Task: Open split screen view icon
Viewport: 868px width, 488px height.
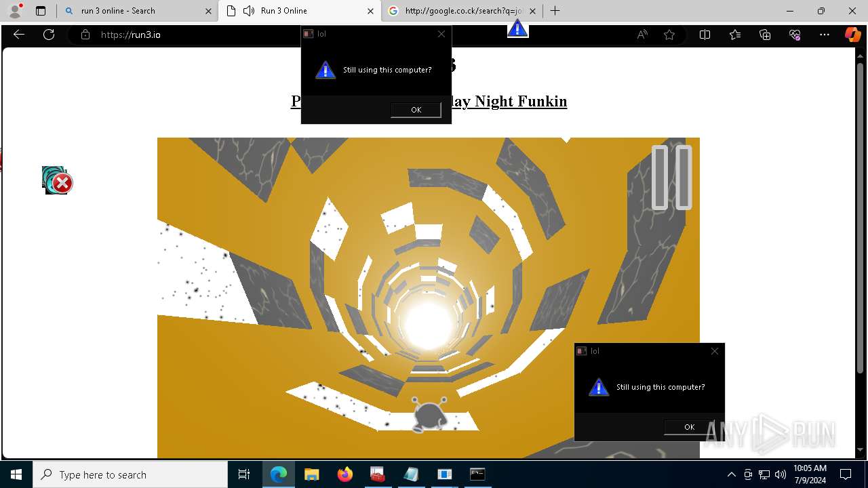Action: click(705, 35)
